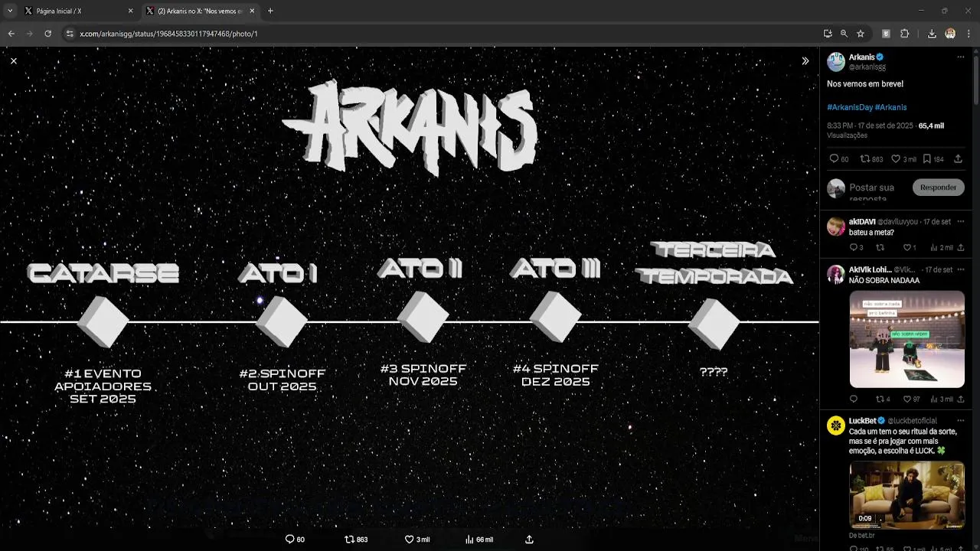This screenshot has width=980, height=551.
Task: Reload the current page
Action: pyautogui.click(x=47, y=34)
